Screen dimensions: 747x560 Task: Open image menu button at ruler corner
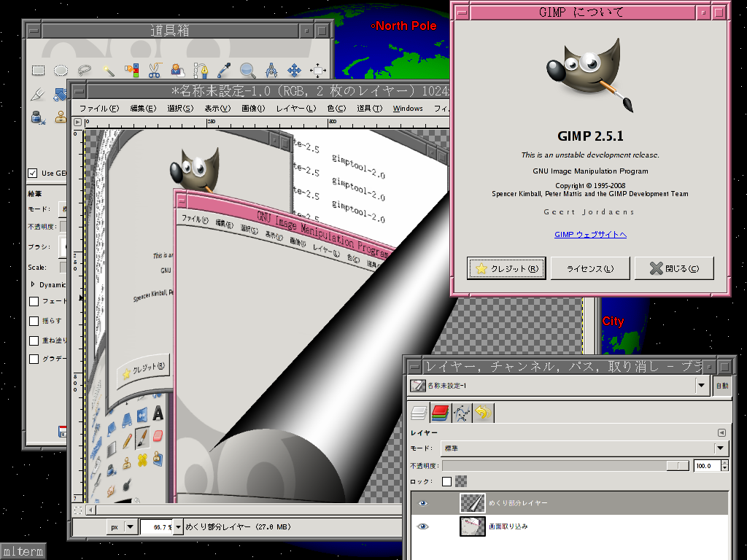click(x=78, y=122)
